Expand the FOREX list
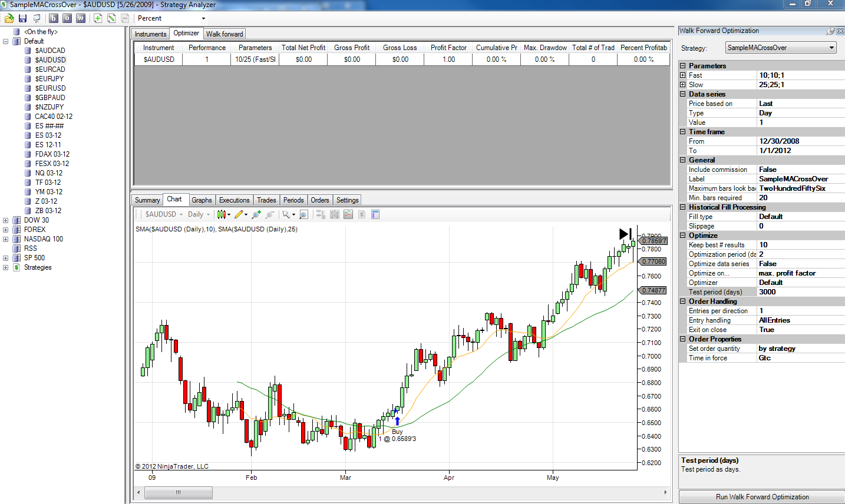Screen dimensions: 845x504 [6, 230]
